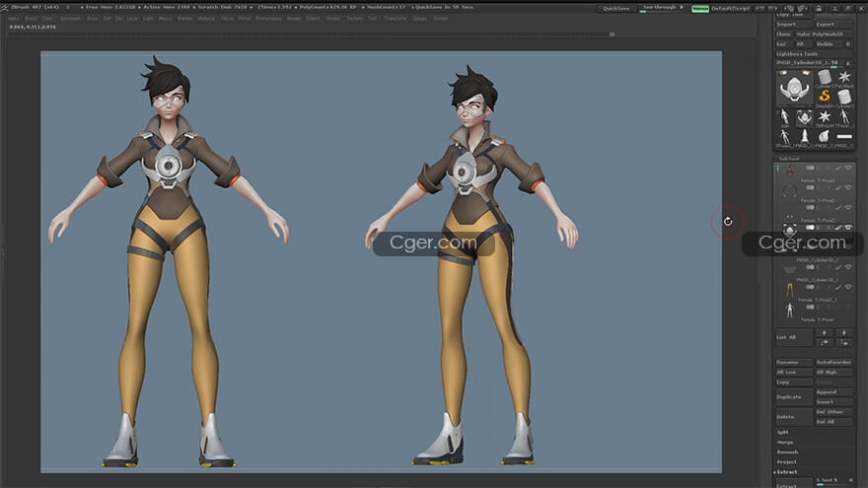Select the SimpleBrush orange S tool

point(825,98)
